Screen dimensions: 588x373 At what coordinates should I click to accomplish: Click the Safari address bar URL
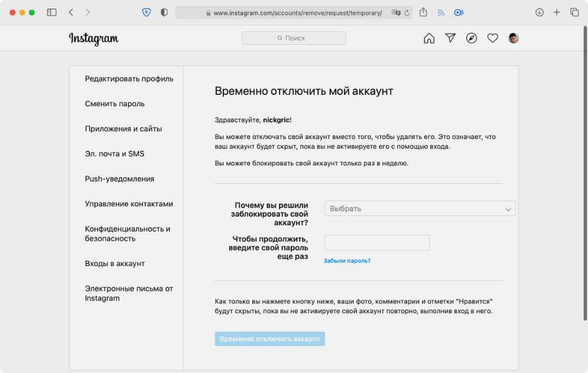297,13
